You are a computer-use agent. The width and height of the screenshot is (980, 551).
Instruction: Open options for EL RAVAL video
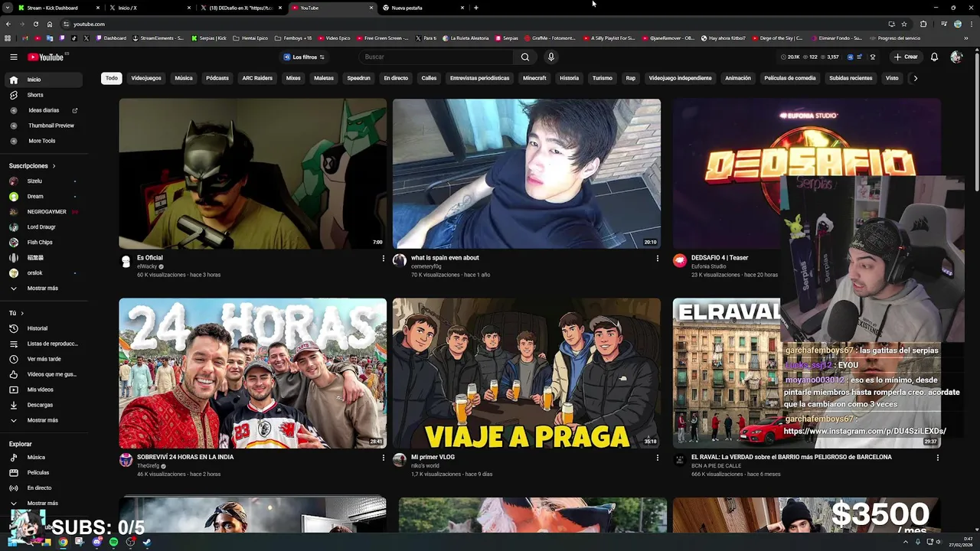point(937,458)
